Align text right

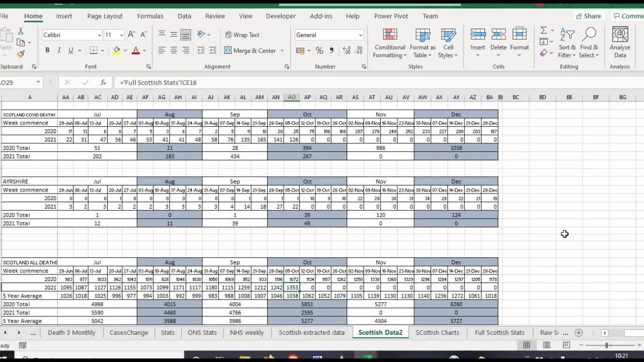click(x=186, y=50)
